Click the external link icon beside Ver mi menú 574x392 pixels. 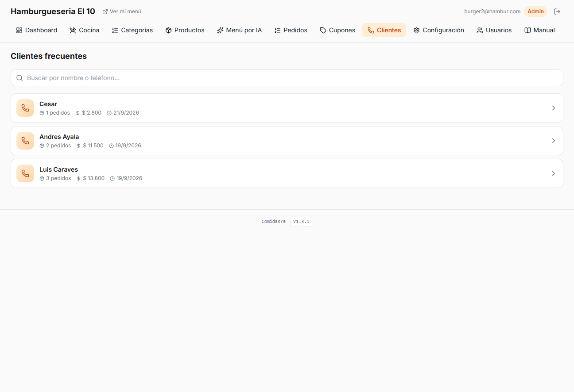[x=105, y=12]
